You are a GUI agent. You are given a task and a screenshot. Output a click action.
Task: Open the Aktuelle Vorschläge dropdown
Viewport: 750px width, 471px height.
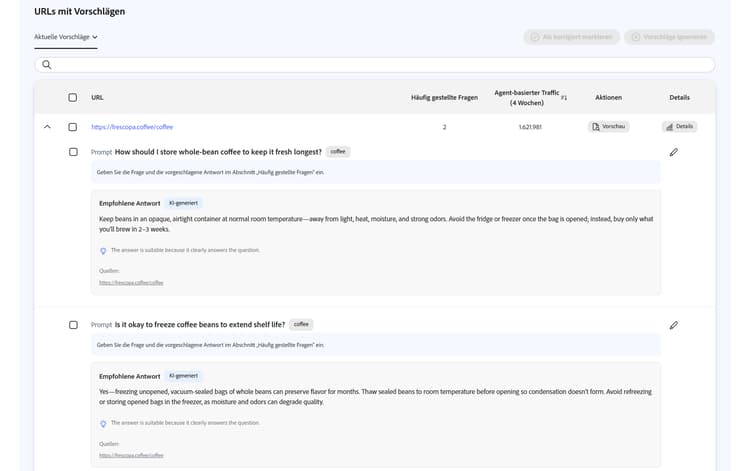[x=66, y=37]
